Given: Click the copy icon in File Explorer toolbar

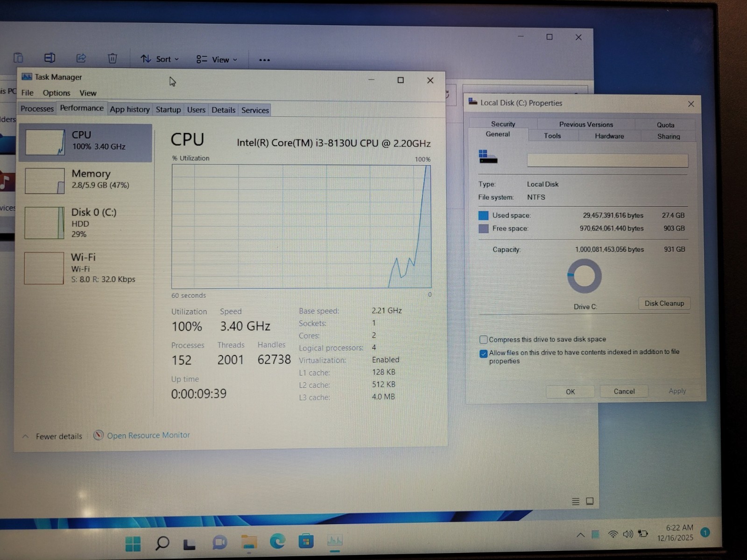Looking at the screenshot, I should coord(18,58).
